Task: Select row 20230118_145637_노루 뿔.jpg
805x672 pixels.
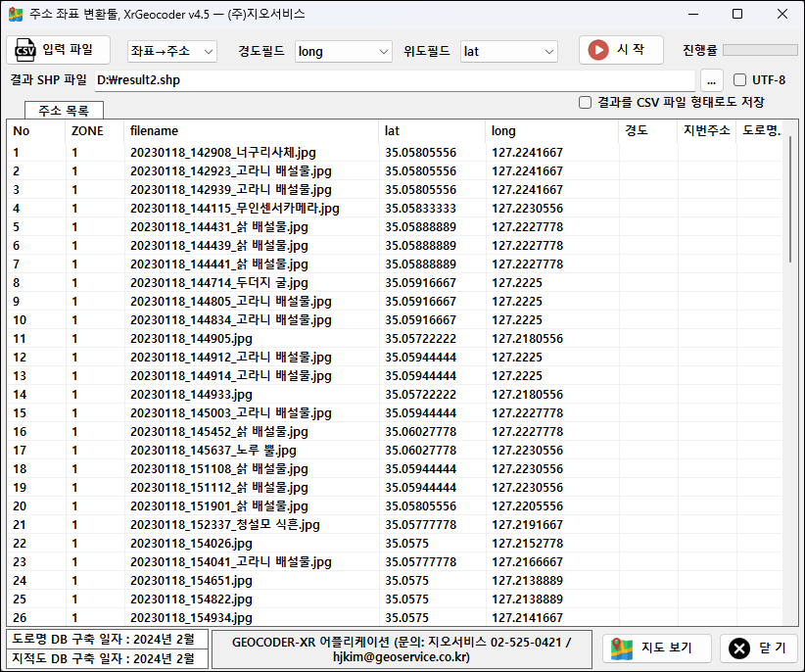Action: [x=395, y=451]
